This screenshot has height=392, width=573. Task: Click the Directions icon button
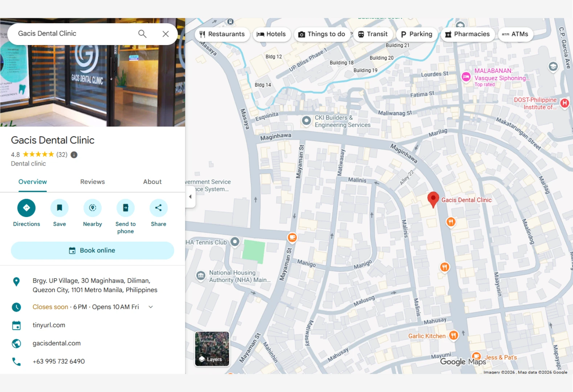point(26,208)
